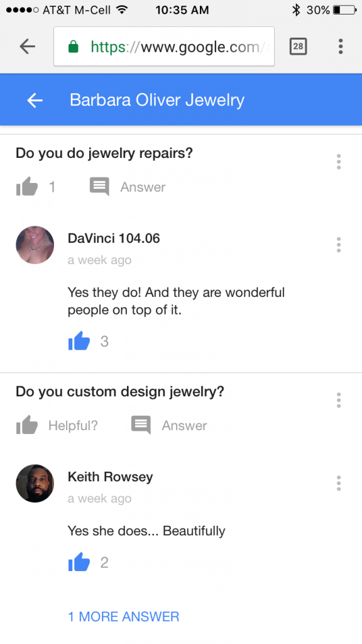Open options for DaVinci 104.06's answer
Screen dimensions: 362x644
click(x=339, y=245)
